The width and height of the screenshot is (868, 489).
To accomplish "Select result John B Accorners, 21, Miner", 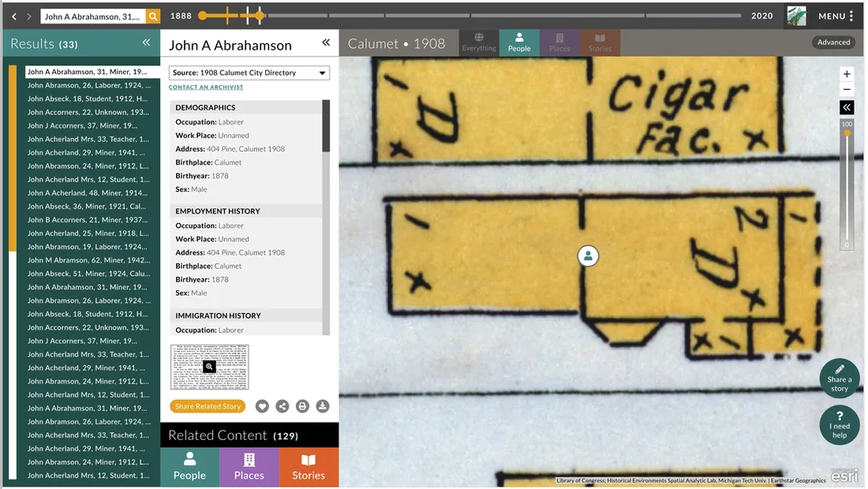I will point(88,219).
